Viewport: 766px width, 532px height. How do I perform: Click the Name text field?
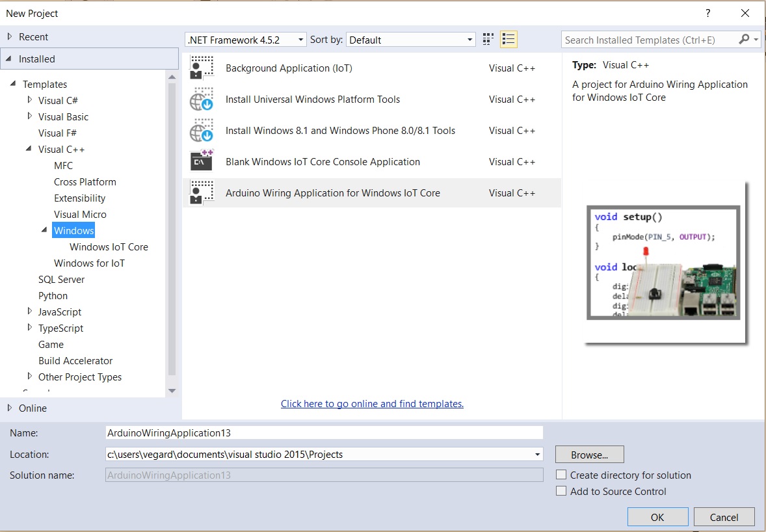tap(324, 433)
